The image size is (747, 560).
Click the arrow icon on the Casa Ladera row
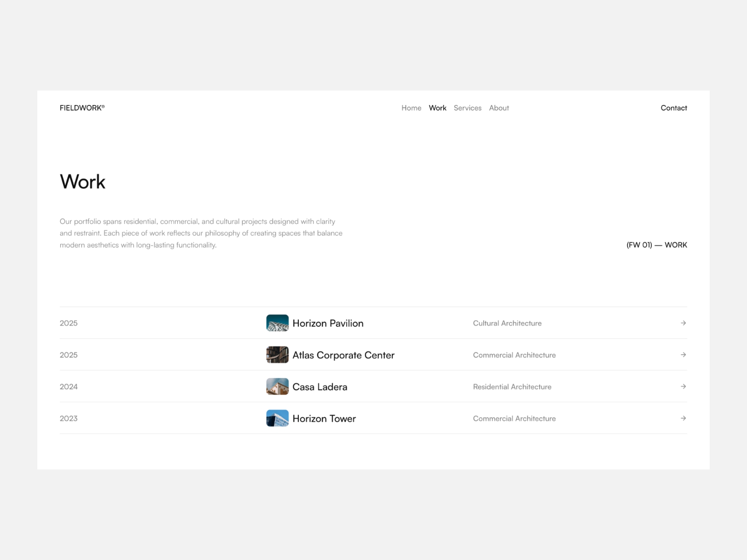684,386
